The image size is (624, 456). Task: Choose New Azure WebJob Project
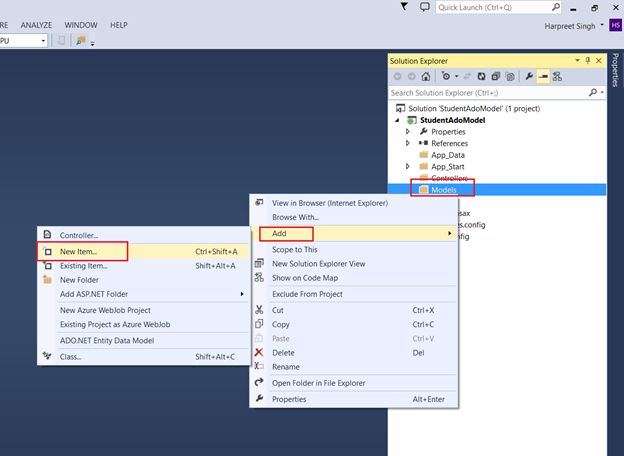pos(105,310)
